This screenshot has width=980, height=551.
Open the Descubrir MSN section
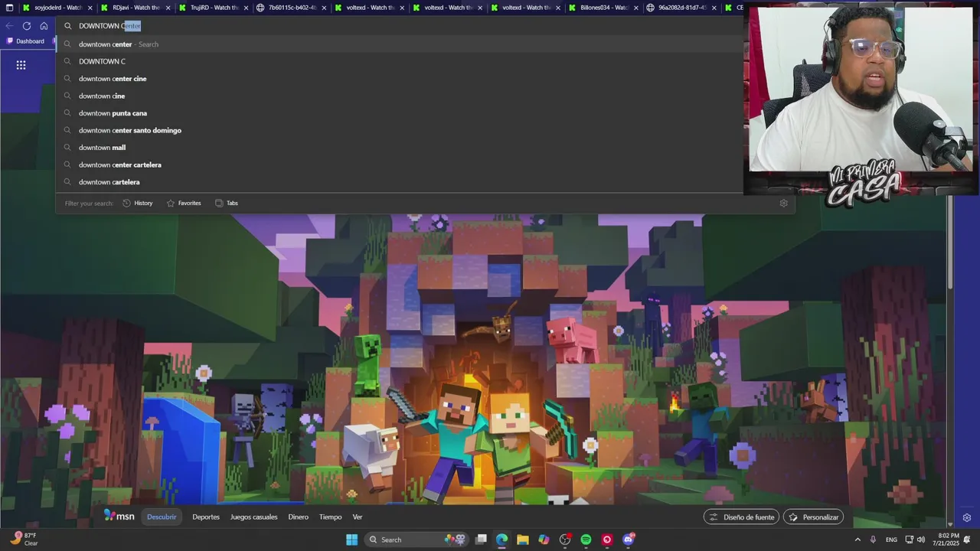click(x=162, y=517)
